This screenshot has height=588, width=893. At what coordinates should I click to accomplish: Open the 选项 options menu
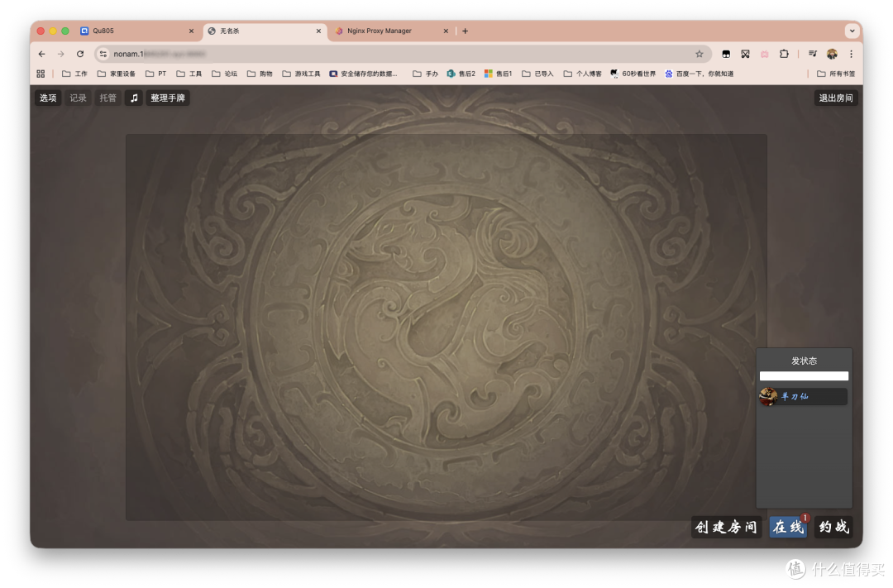pos(48,98)
